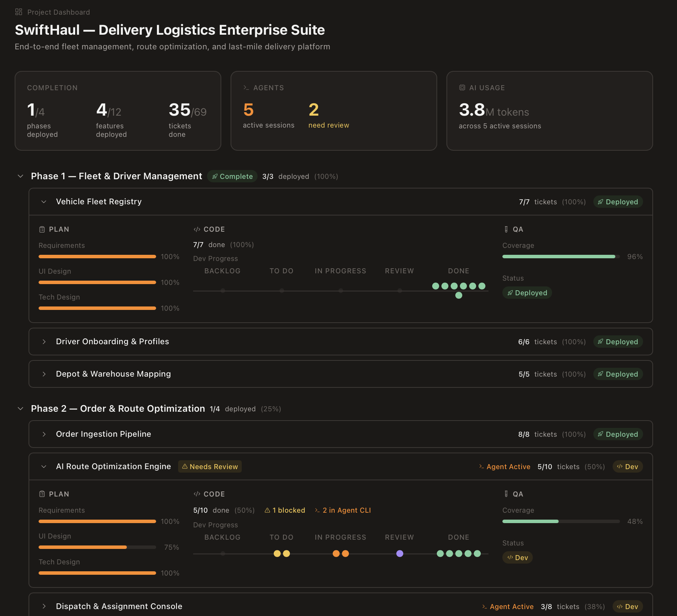Screen dimensions: 677x616
Task: Click the UI Design 75% progress bar
Action: coord(97,547)
